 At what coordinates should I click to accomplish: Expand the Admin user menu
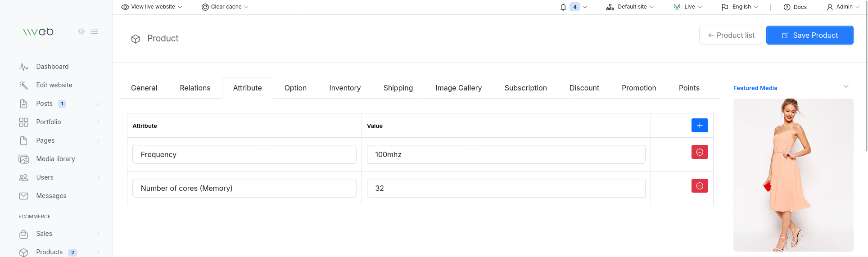pyautogui.click(x=843, y=7)
